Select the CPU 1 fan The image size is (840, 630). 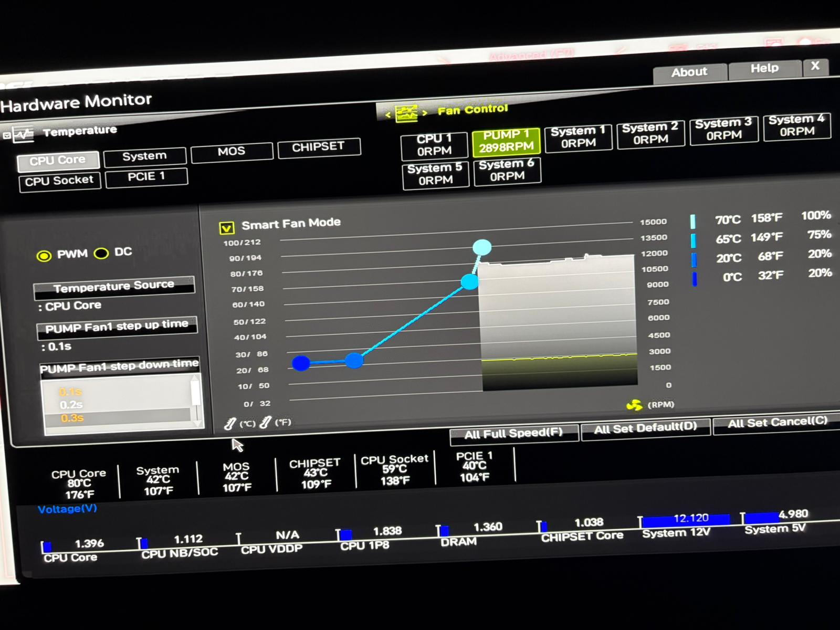434,145
